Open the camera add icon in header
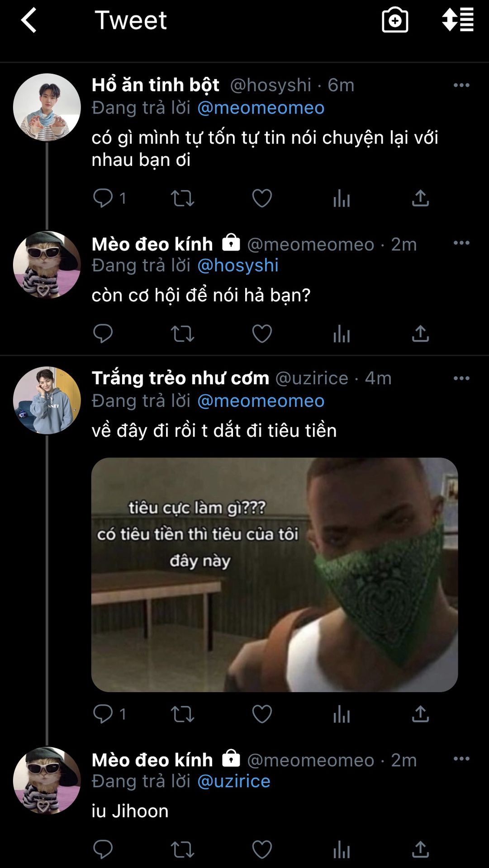Image resolution: width=489 pixels, height=868 pixels. click(395, 20)
